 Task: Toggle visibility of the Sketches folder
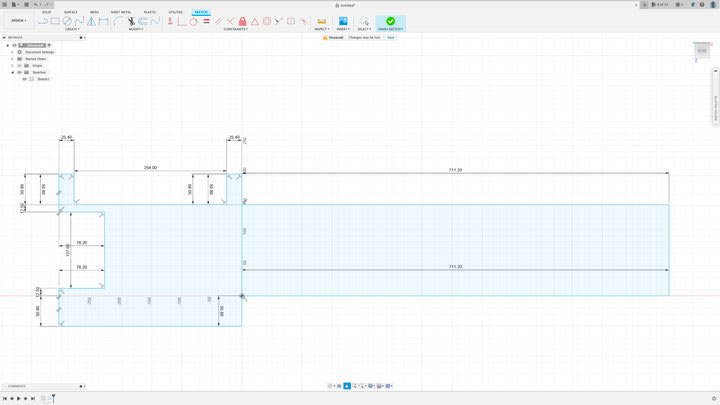point(20,73)
